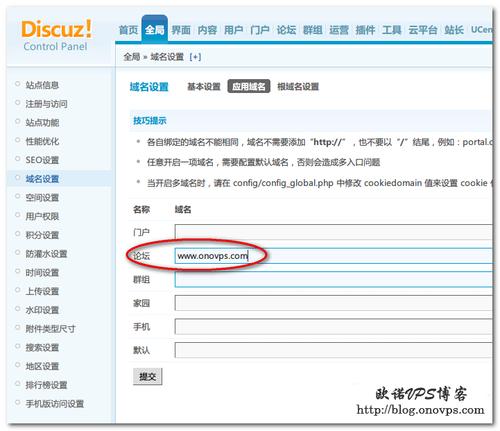The width and height of the screenshot is (500, 431).
Task: Open 防灌水设置 in the sidebar
Action: (46, 254)
